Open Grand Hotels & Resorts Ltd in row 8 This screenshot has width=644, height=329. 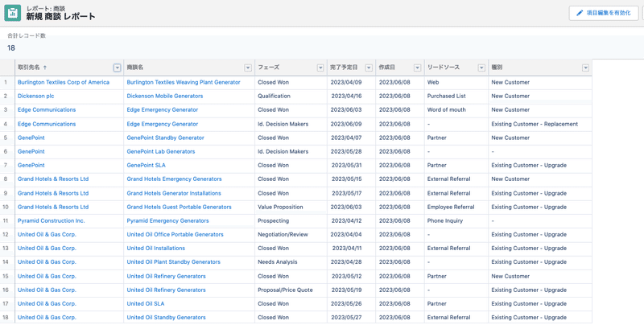pos(53,179)
